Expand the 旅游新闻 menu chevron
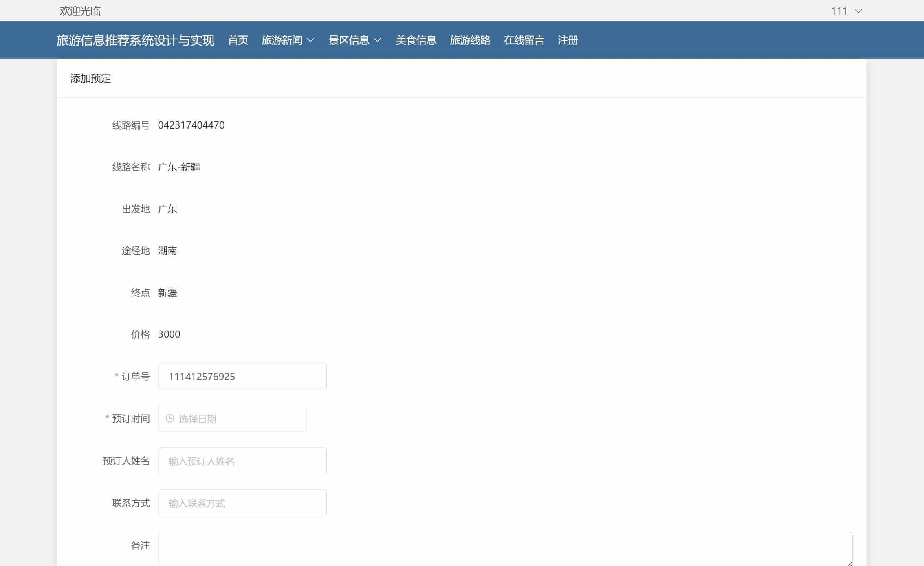Screen dimensions: 924x566 click(310, 40)
